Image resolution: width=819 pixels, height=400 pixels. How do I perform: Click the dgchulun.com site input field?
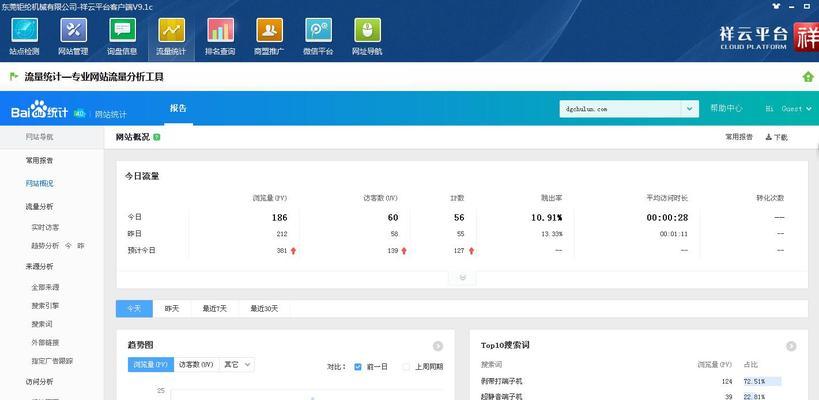point(620,109)
